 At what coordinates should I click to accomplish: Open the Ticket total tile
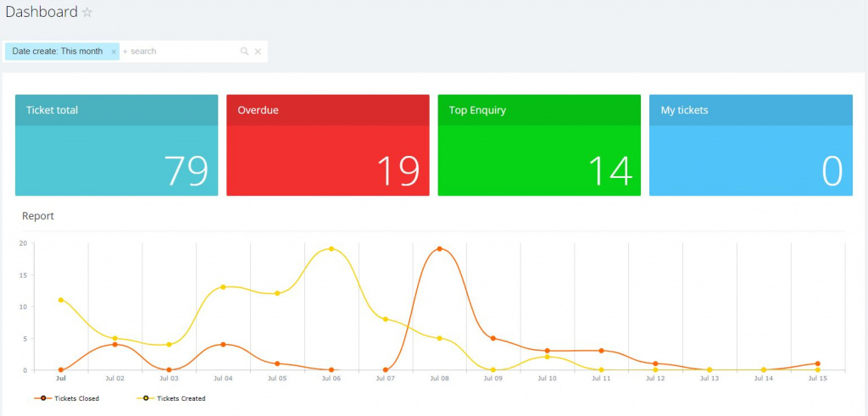pyautogui.click(x=116, y=145)
